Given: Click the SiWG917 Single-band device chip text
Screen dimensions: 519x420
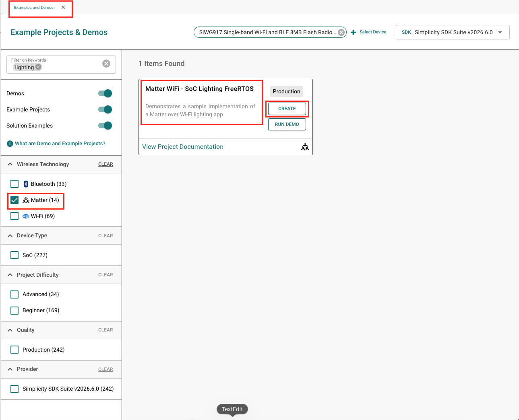Looking at the screenshot, I should coord(267,32).
